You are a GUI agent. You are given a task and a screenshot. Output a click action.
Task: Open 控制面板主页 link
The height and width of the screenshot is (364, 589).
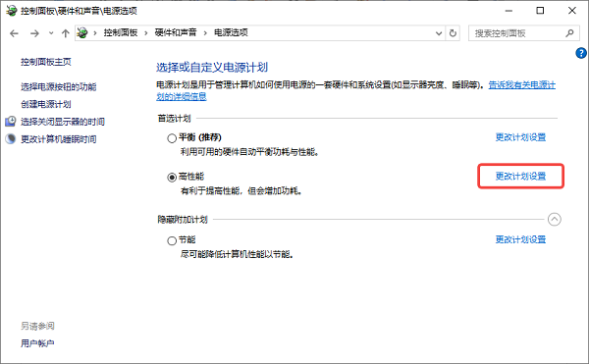(46, 62)
